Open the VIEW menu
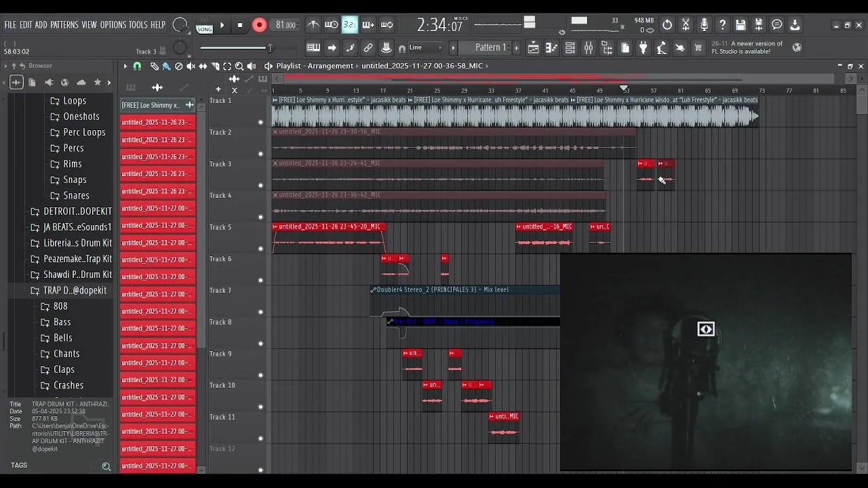 [x=90, y=25]
